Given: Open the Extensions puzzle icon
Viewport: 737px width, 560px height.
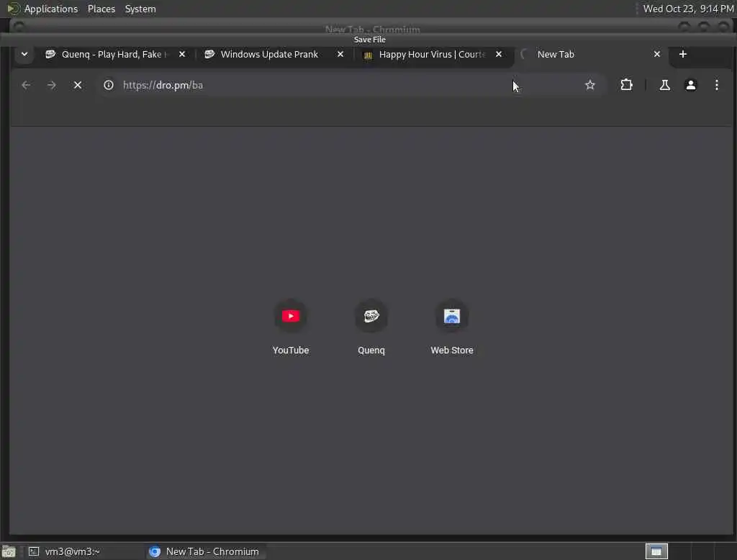Looking at the screenshot, I should tap(627, 85).
